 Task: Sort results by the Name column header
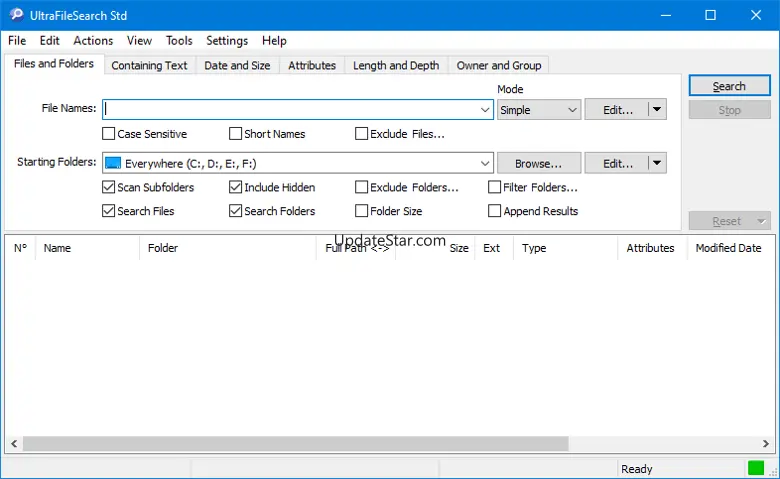(x=88, y=248)
